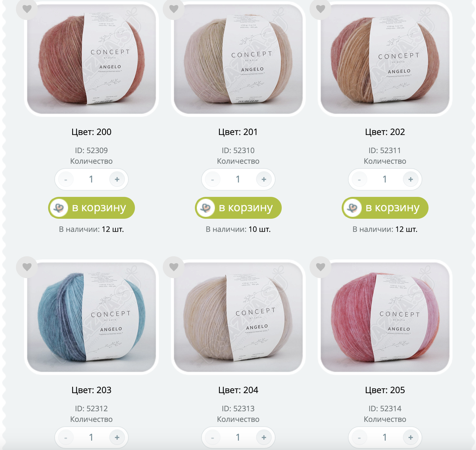The image size is (476, 450).
Task: Toggle favorite heart for color 204 yarn
Action: [x=174, y=267]
